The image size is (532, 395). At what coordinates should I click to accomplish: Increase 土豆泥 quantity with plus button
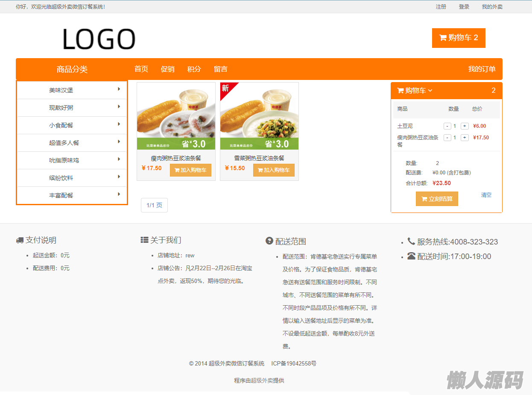pos(465,126)
